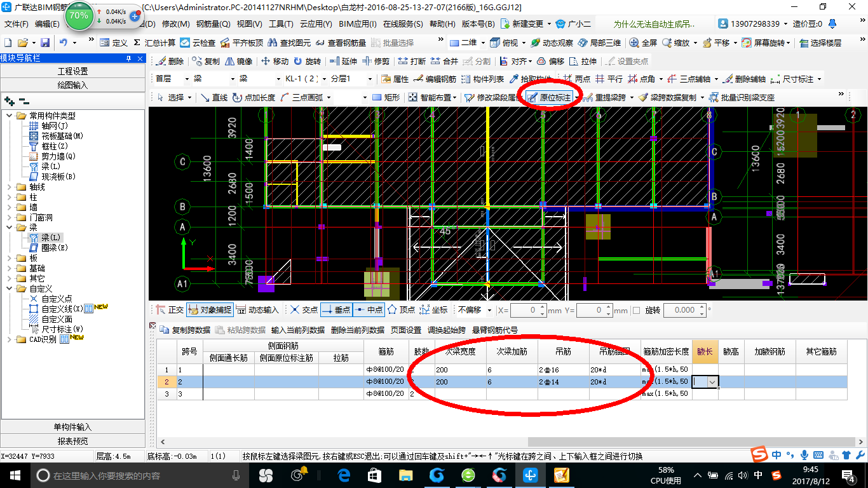Click the 报表预览 panel button
The image size is (868, 488).
(x=72, y=440)
